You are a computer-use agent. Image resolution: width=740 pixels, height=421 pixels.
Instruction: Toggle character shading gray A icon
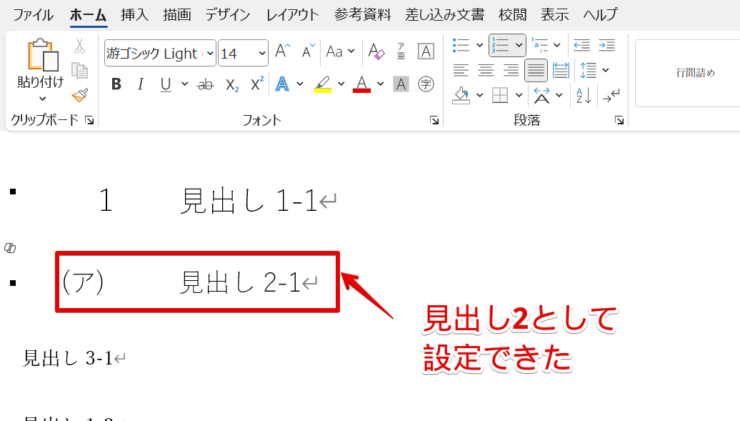401,84
